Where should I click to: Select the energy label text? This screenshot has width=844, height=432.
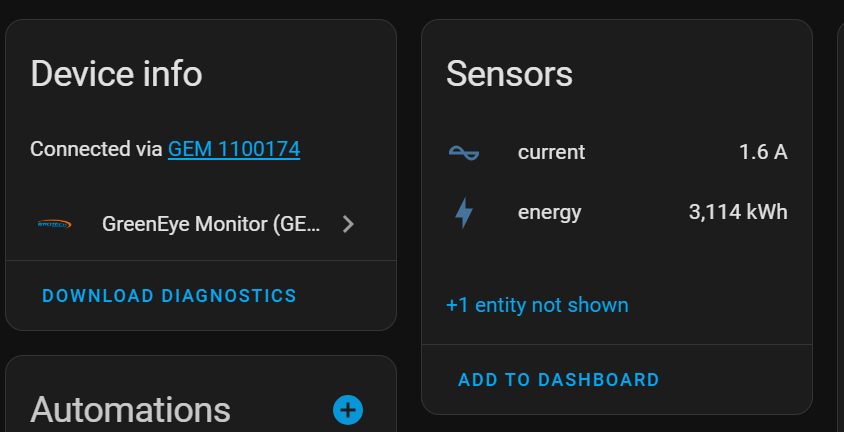click(x=550, y=213)
